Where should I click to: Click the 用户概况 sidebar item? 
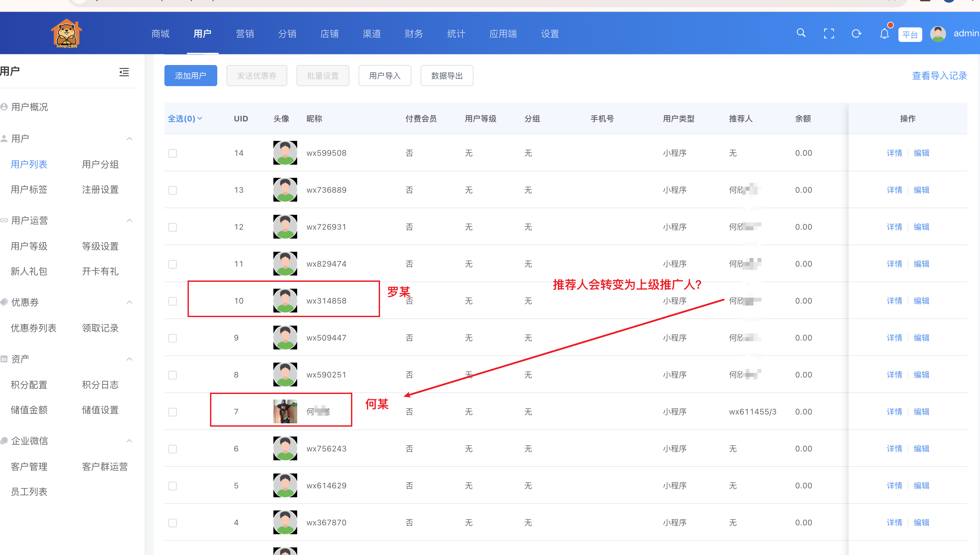29,107
